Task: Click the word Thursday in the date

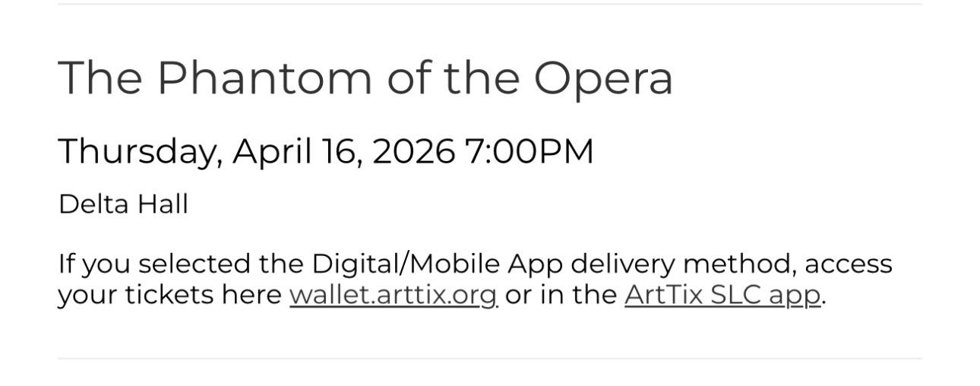Action: pos(140,150)
